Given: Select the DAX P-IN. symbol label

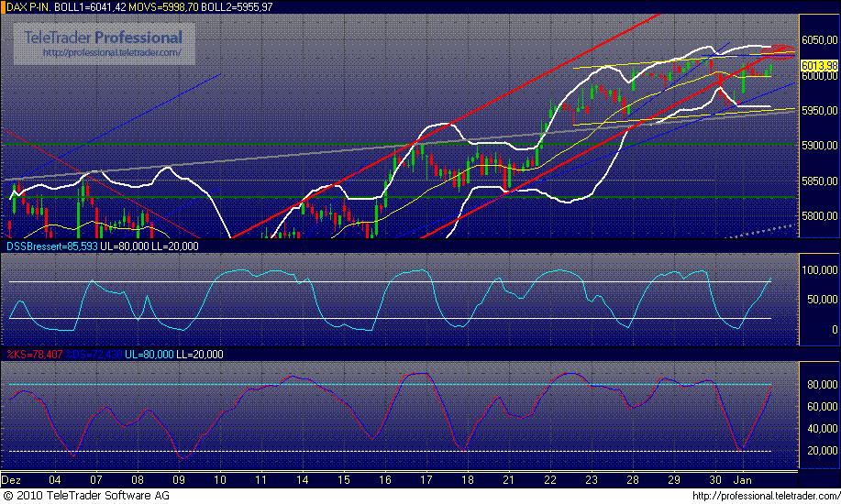Looking at the screenshot, I should pos(26,7).
